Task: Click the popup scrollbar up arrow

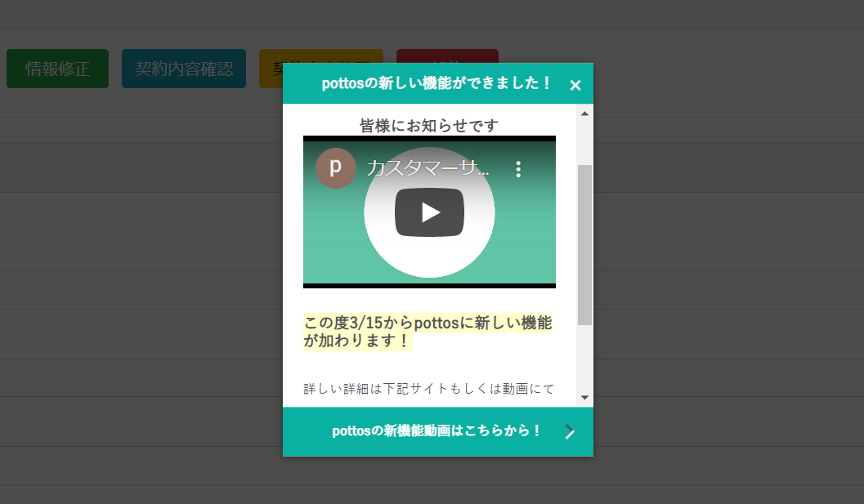Action: pos(584,114)
